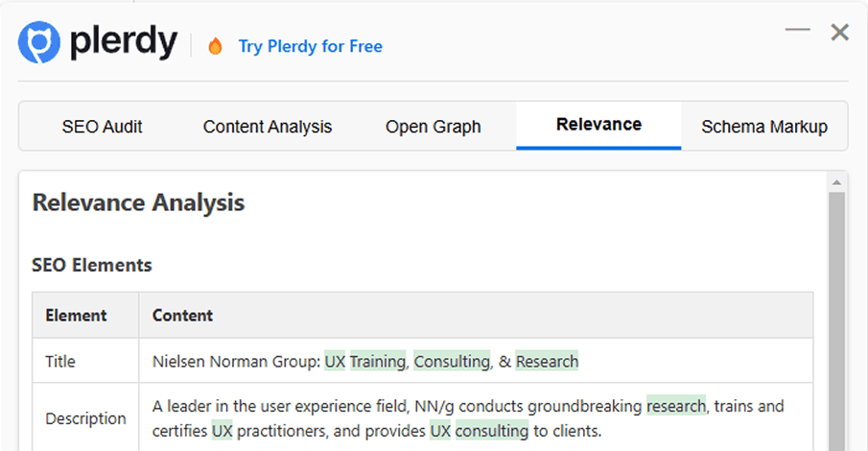This screenshot has width=868, height=451.
Task: Select the Open Graph tab
Action: point(434,127)
